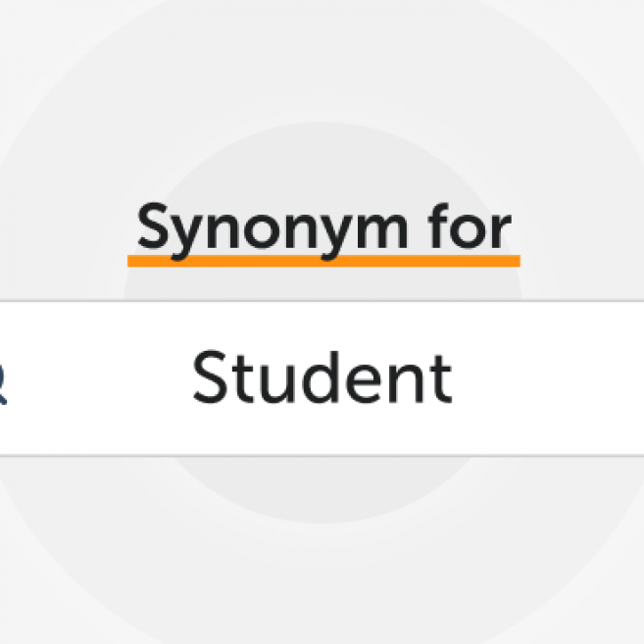
Task: Click the Synonym for heading
Action: pyautogui.click(x=323, y=227)
